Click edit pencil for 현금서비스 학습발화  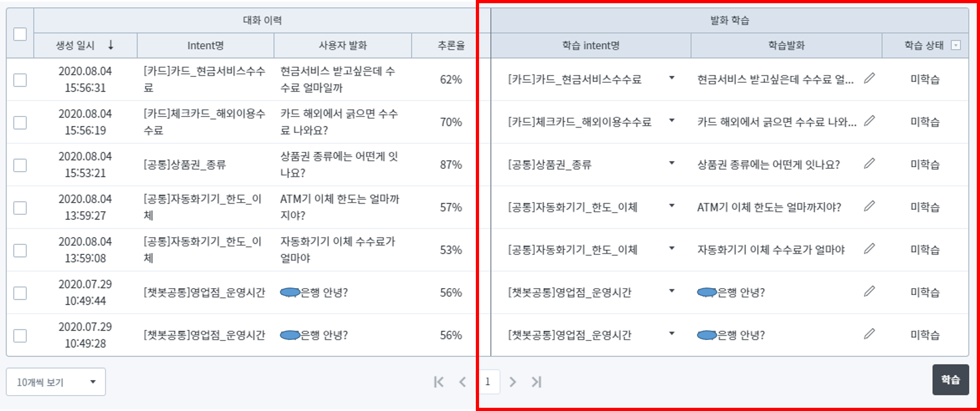[869, 79]
